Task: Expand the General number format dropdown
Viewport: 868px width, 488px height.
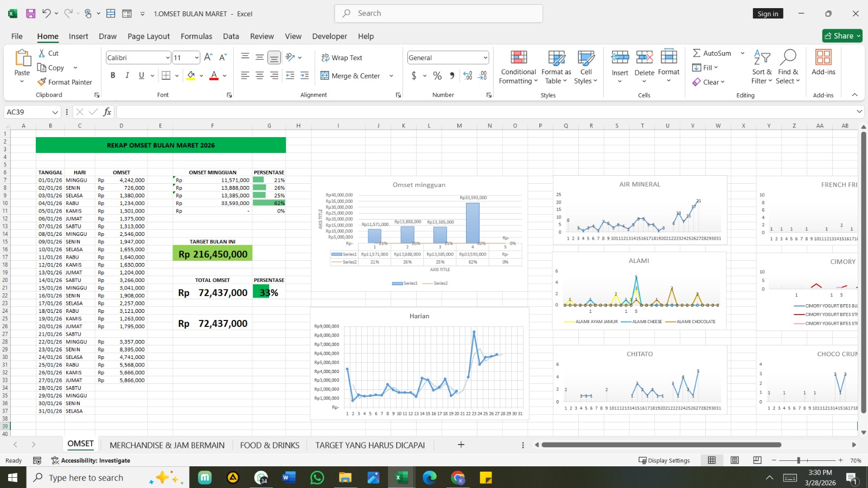Action: coord(485,57)
